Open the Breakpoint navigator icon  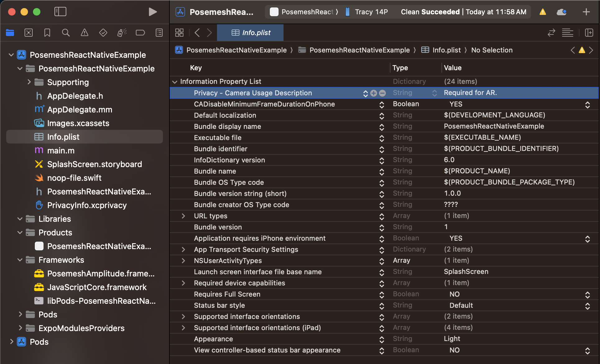pyautogui.click(x=140, y=33)
